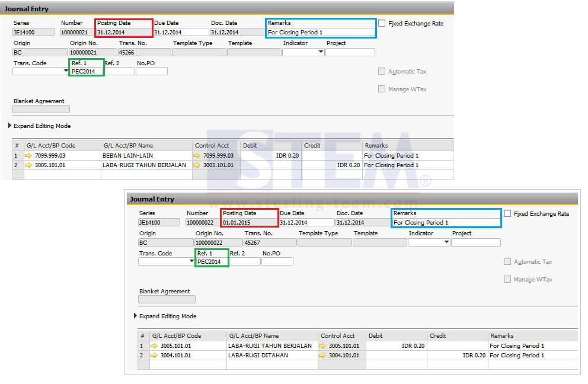The image size is (588, 384).
Task: Click Due Date field in journal entry 100000021
Action: coord(181,32)
